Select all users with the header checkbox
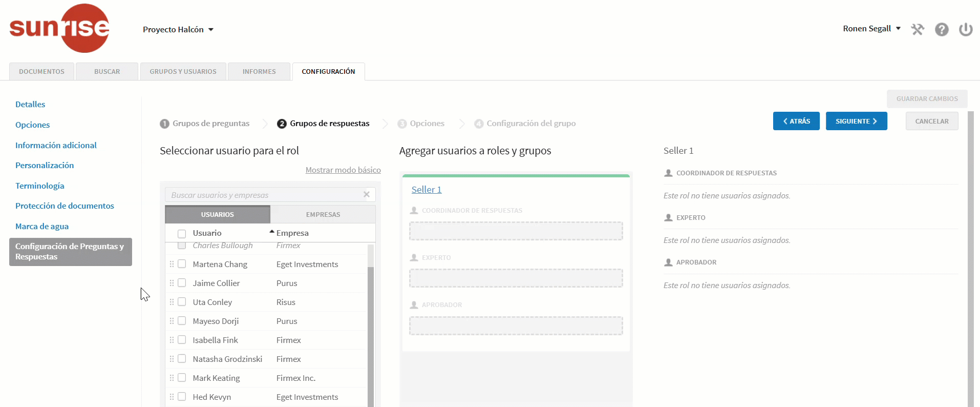This screenshot has height=407, width=980. [x=182, y=234]
